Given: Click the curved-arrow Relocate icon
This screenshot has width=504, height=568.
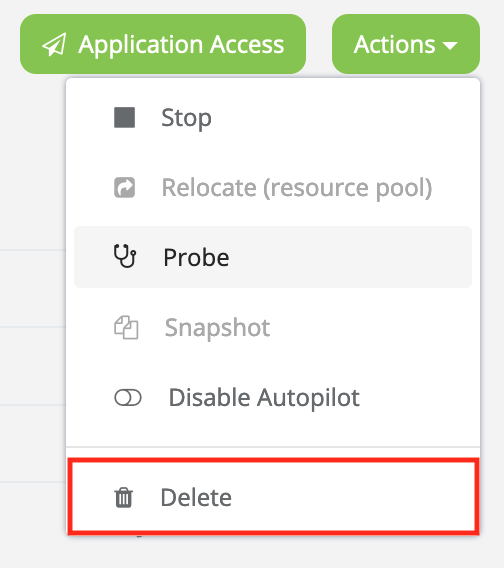Looking at the screenshot, I should pos(125,187).
